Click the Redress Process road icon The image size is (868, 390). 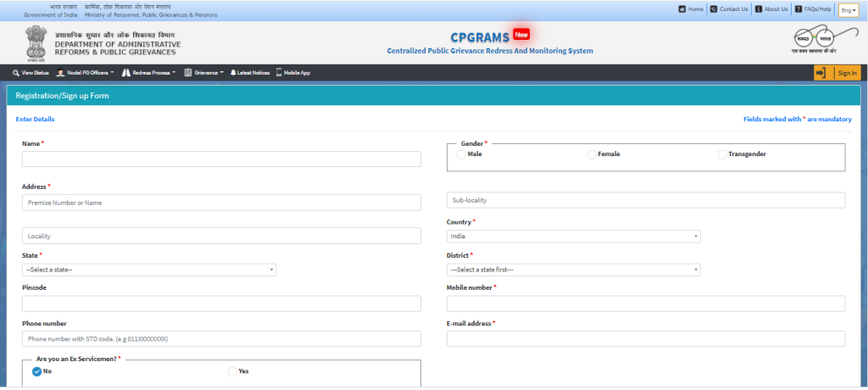click(126, 73)
